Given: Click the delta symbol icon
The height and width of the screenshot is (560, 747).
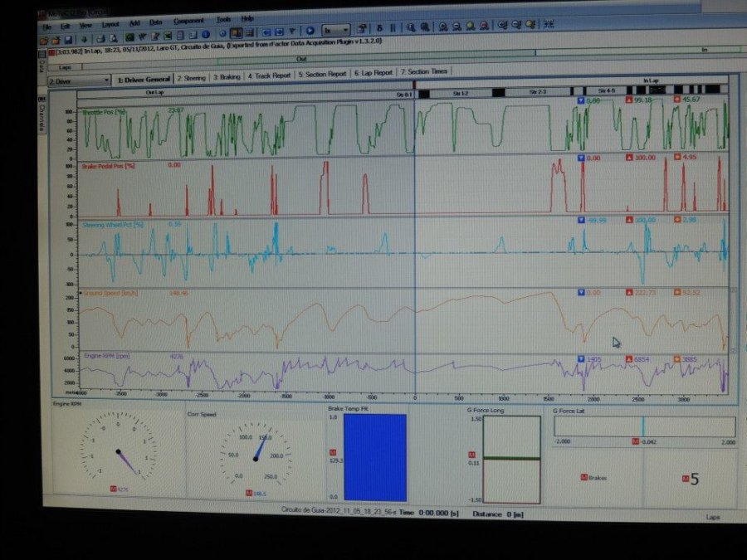Looking at the screenshot, I should click(x=379, y=28).
